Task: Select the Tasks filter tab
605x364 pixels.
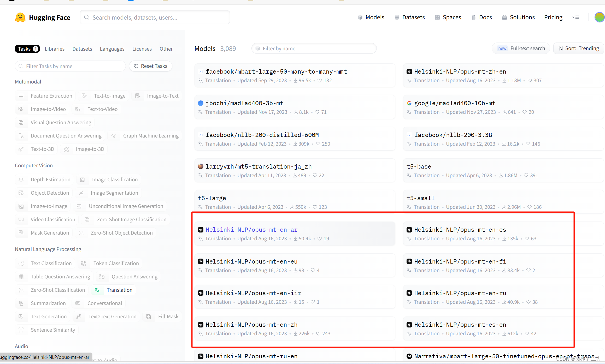Action: 27,49
